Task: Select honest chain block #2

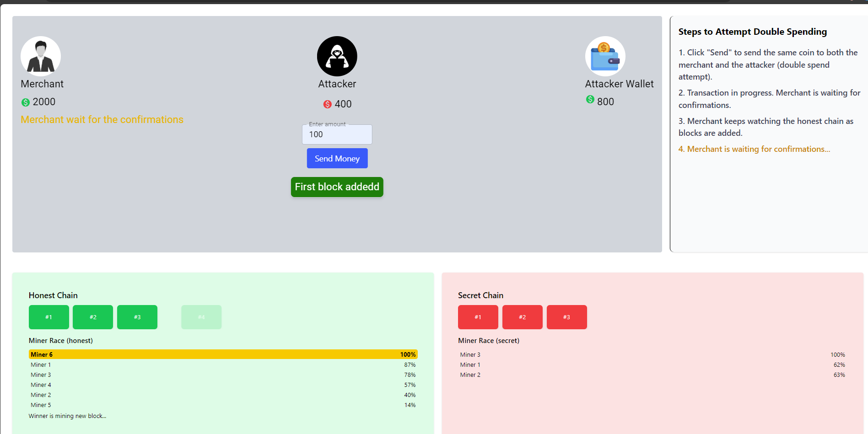Action: (93, 317)
